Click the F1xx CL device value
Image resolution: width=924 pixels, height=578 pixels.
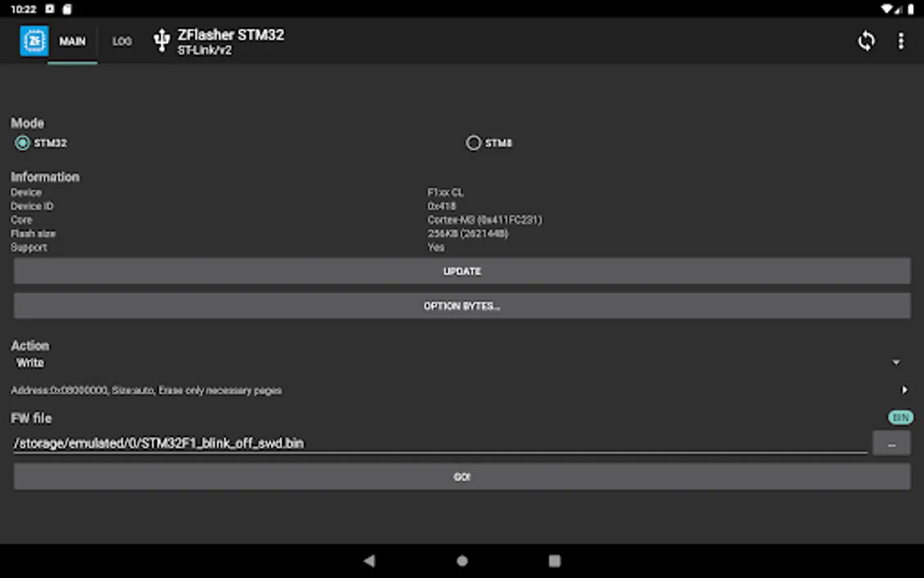[x=445, y=193]
